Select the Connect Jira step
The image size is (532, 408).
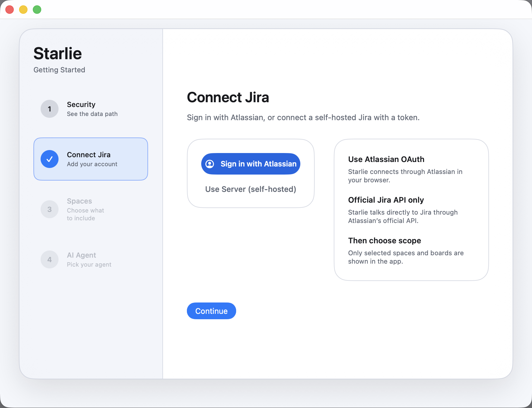coord(91,159)
